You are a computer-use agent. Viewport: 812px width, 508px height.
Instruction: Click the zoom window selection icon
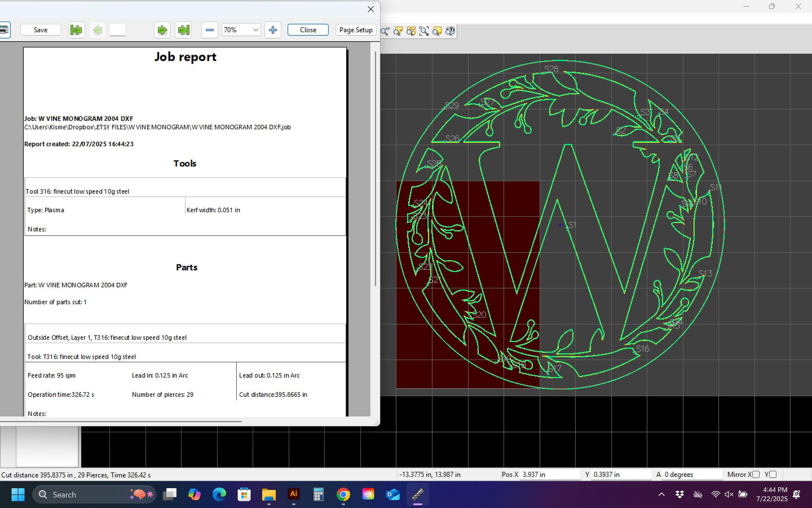click(424, 31)
